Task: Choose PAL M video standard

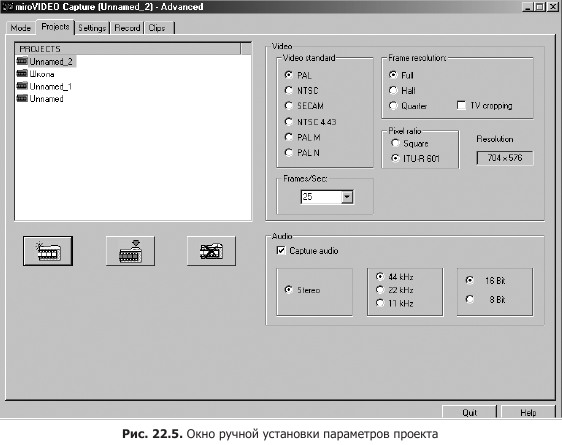Action: pyautogui.click(x=289, y=137)
